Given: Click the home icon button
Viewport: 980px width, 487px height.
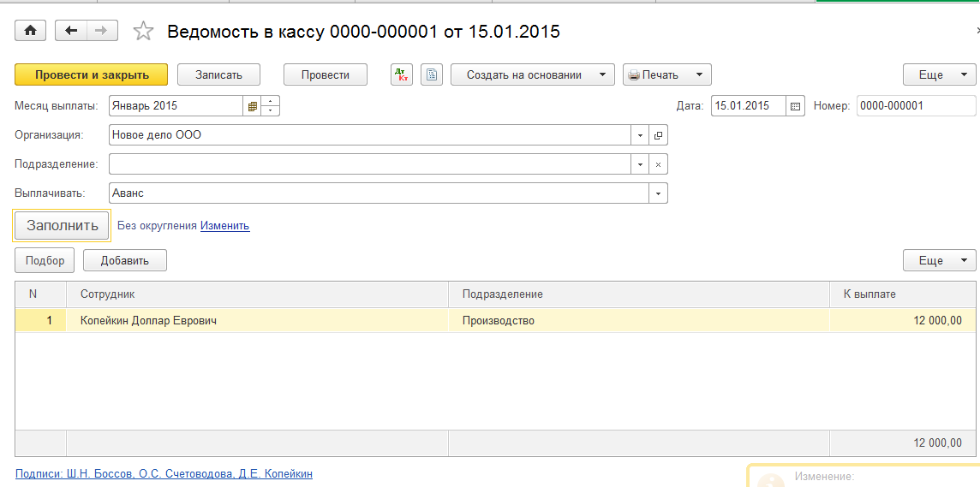Looking at the screenshot, I should (31, 31).
